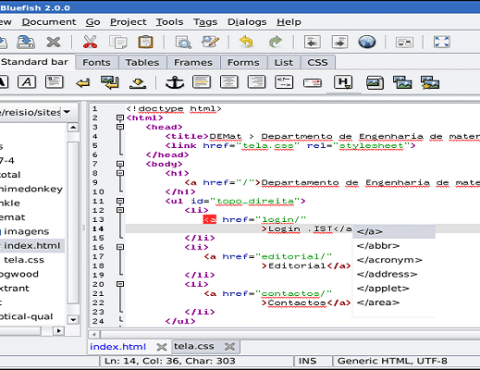
Task: Open the Project menu
Action: (x=128, y=22)
